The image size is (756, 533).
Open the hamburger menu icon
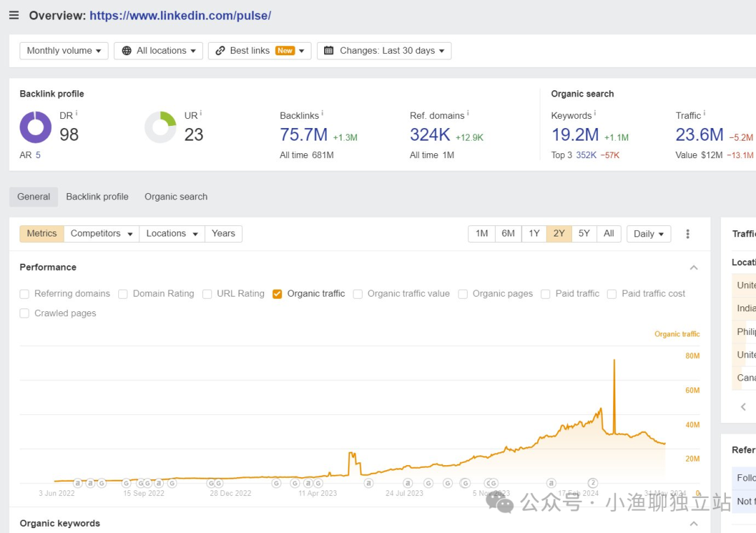click(14, 15)
